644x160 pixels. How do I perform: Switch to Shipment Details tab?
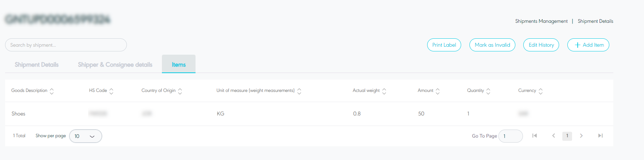click(37, 64)
